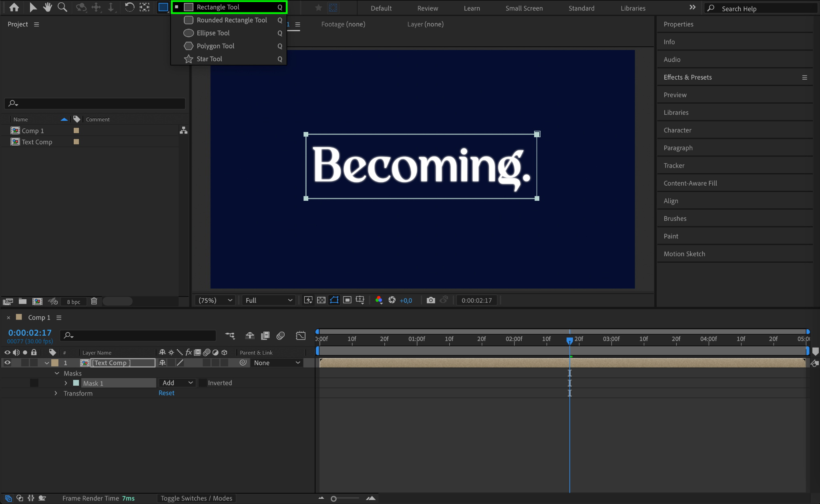Select the Hand tool in toolbar
The width and height of the screenshot is (820, 504).
tap(48, 7)
